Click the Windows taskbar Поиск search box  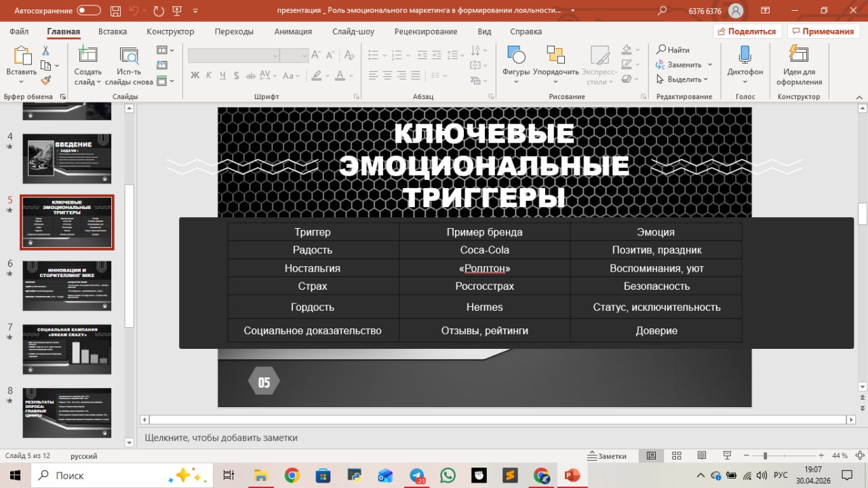(x=122, y=475)
